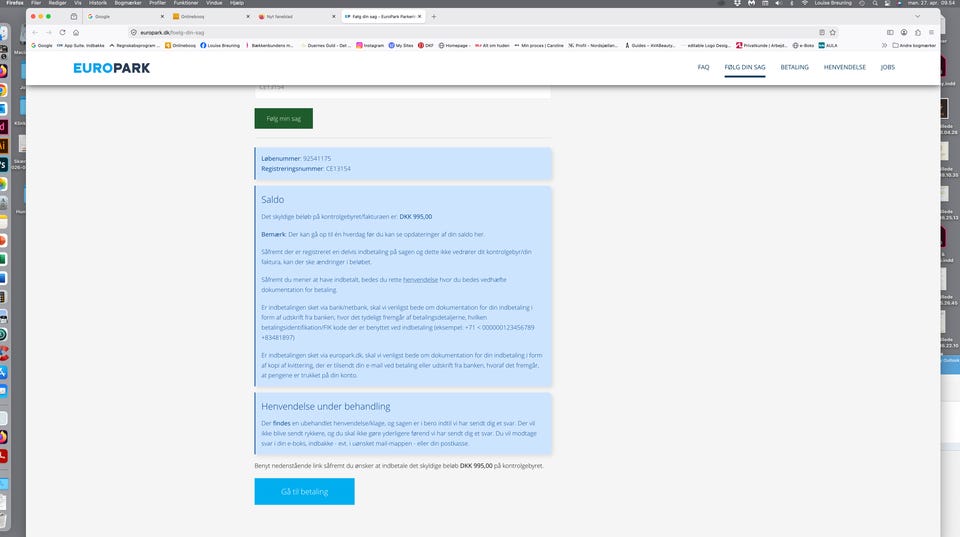Reload the page with the refresh icon
The width and height of the screenshot is (960, 537).
(62, 32)
